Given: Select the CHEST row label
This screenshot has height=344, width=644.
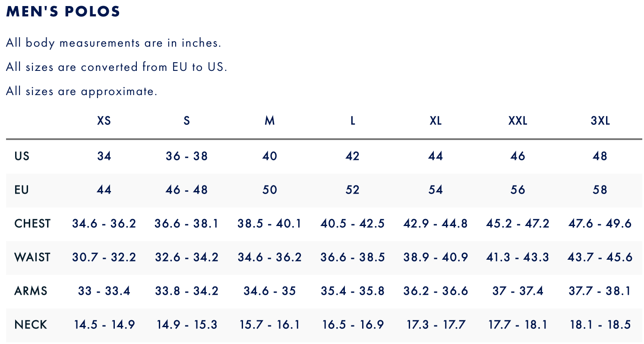Looking at the screenshot, I should [x=32, y=223].
